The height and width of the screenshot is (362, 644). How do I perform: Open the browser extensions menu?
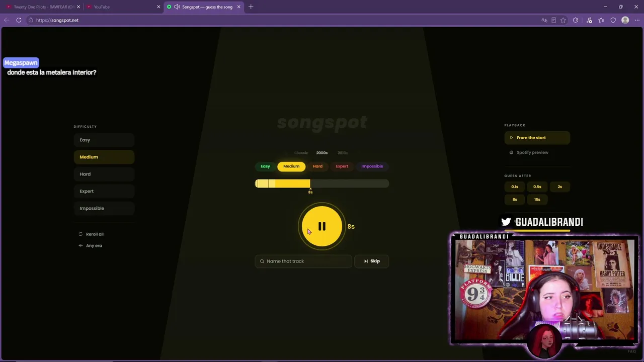[x=576, y=20]
